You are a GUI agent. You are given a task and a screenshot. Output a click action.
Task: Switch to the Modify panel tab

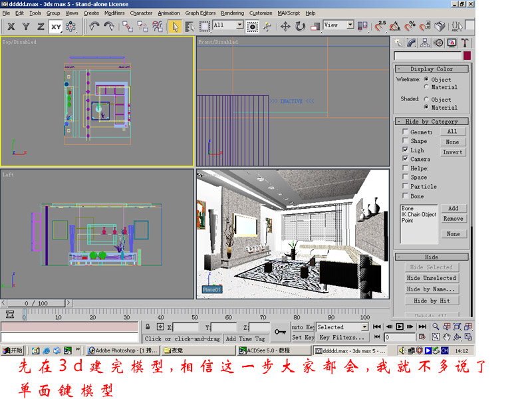pos(411,43)
